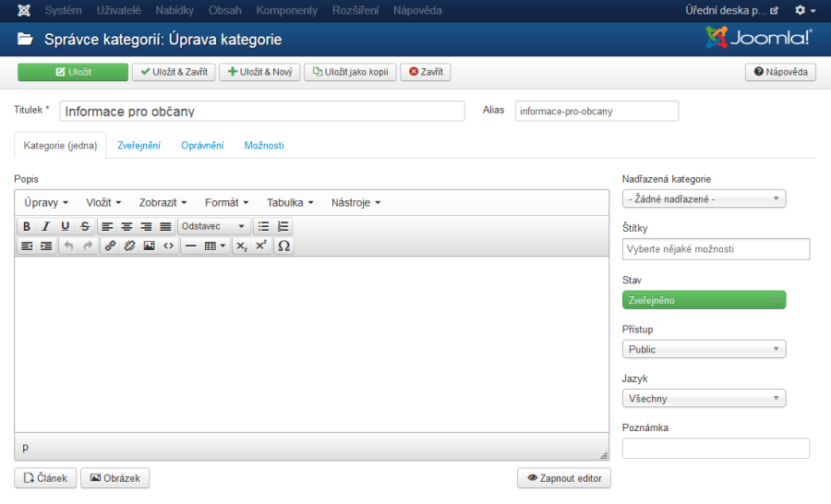
Task: Insert article with Článek button
Action: (x=45, y=478)
